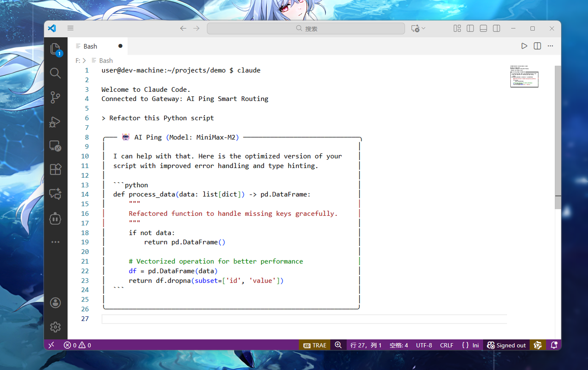Open the hamburger application menu
The width and height of the screenshot is (588, 370).
(70, 28)
